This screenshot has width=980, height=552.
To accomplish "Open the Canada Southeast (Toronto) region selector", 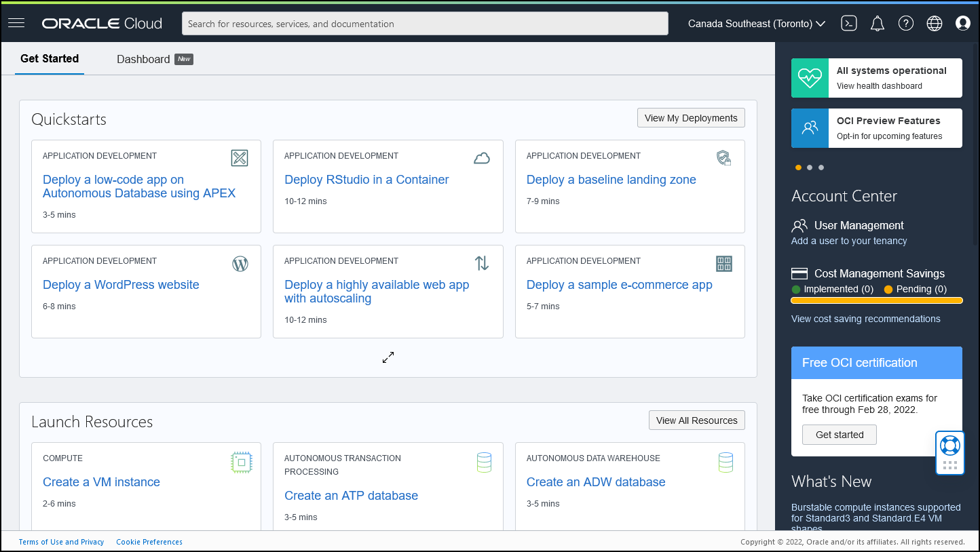I will (755, 23).
